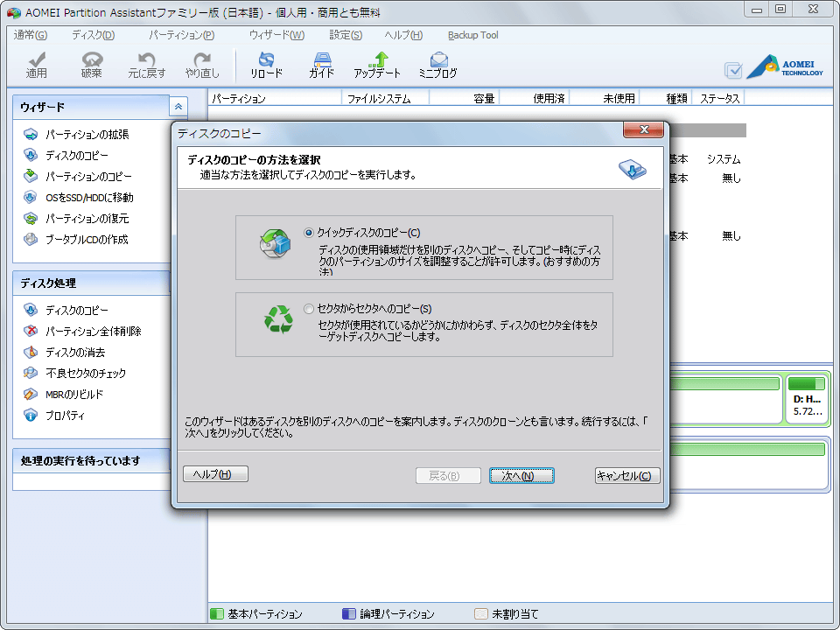Open the ガイド (Guide) toolbar icon
840x630 pixels.
[x=321, y=66]
